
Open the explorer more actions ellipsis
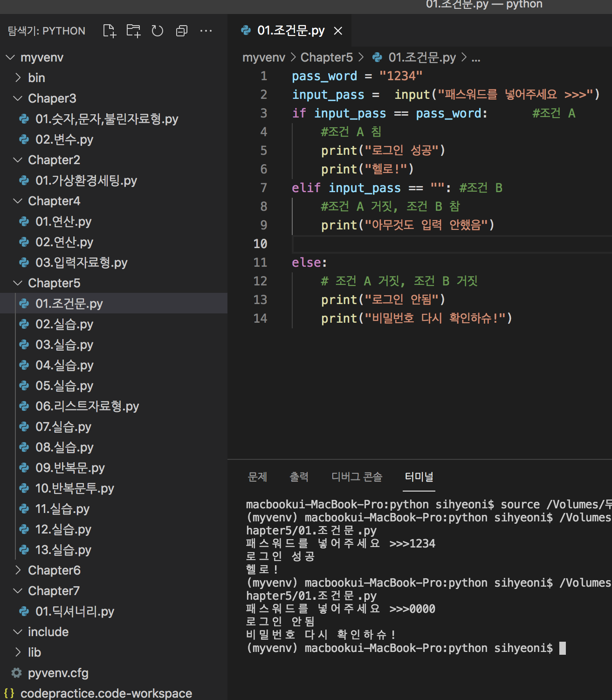point(206,31)
